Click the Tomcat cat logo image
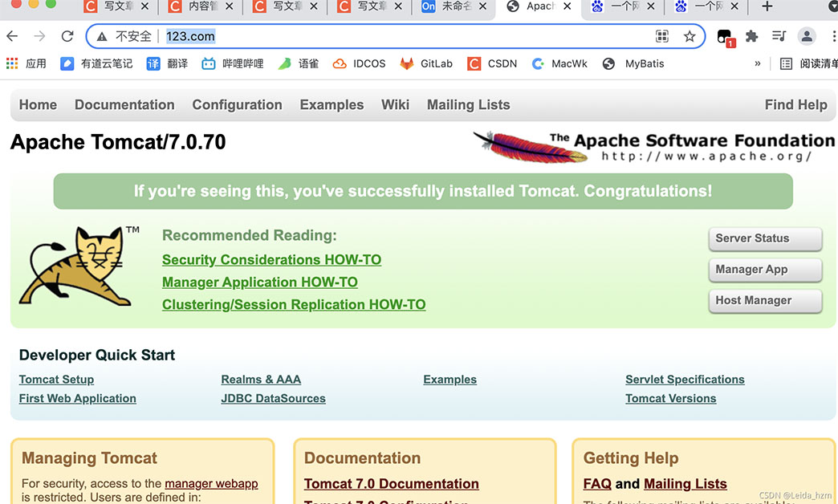838x504 pixels. (79, 266)
